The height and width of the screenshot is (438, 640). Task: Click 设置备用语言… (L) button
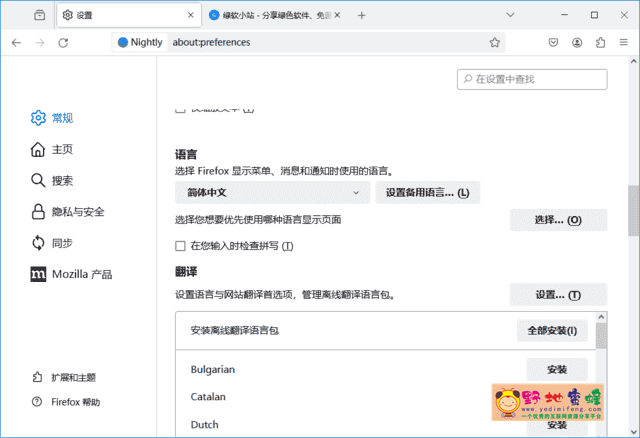point(428,193)
